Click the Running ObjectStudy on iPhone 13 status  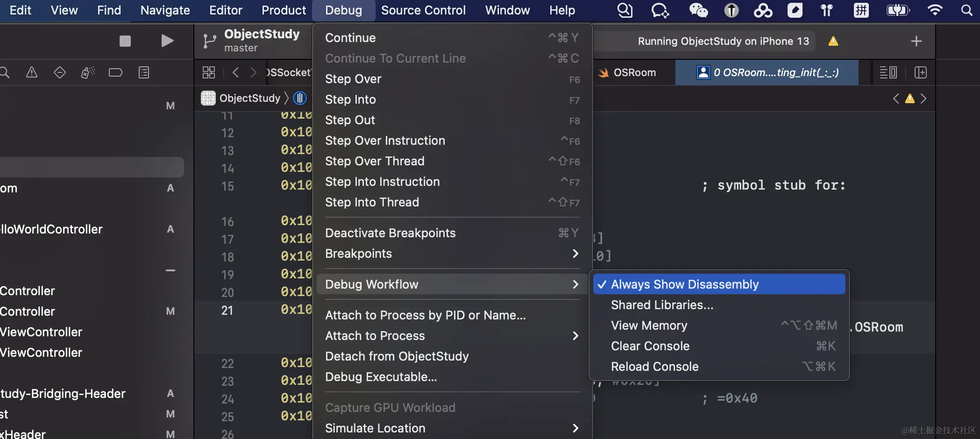click(x=723, y=41)
